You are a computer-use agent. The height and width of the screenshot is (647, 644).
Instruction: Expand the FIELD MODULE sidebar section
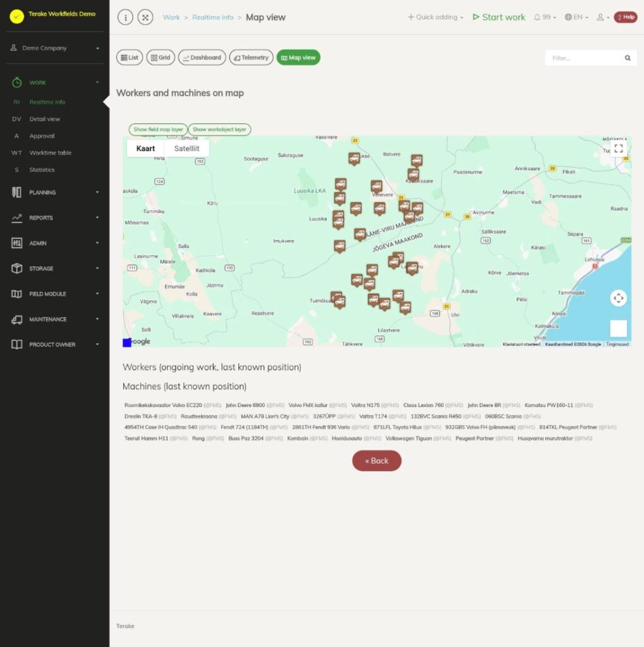pos(55,294)
